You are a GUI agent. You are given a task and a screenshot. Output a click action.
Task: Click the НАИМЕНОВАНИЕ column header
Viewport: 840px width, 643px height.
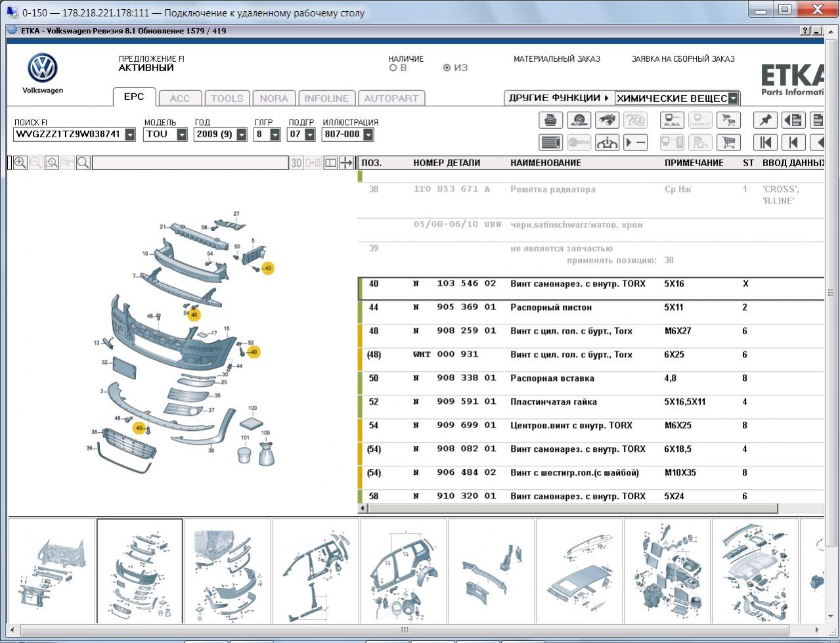point(546,163)
